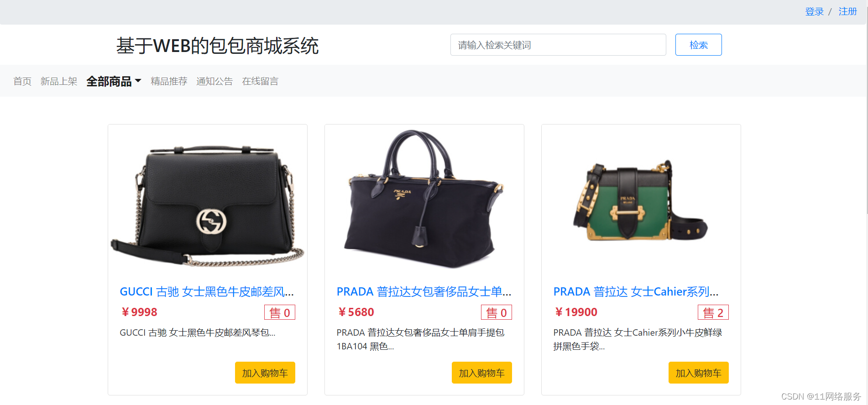Image resolution: width=868 pixels, height=405 pixels.
Task: Open the 全部商品 dropdown menu
Action: click(x=114, y=81)
